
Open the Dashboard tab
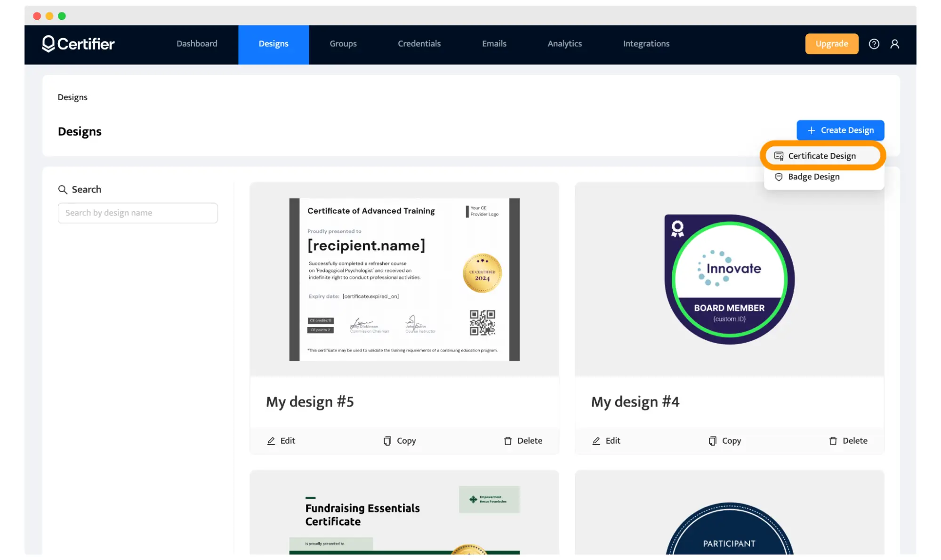pyautogui.click(x=197, y=44)
